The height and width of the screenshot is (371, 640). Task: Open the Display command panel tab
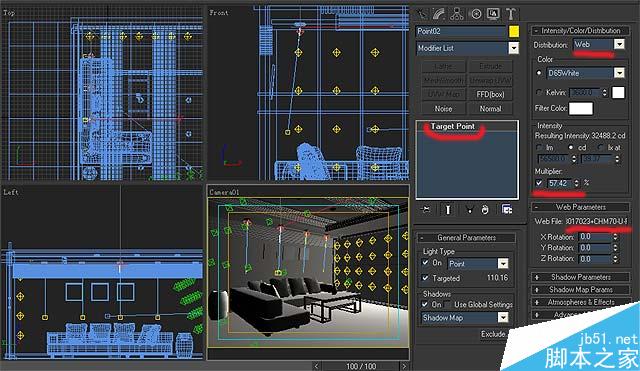[493, 15]
